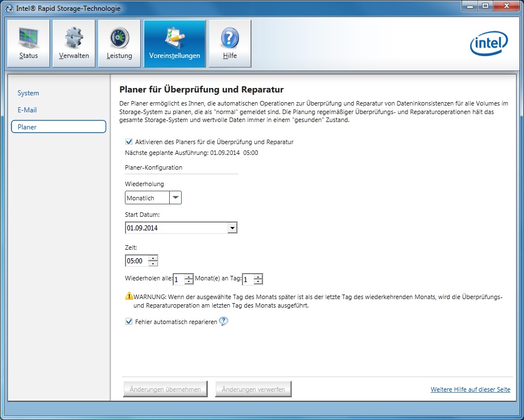The width and height of the screenshot is (524, 420).
Task: Switch to the Verwalten tab
Action: [x=74, y=44]
